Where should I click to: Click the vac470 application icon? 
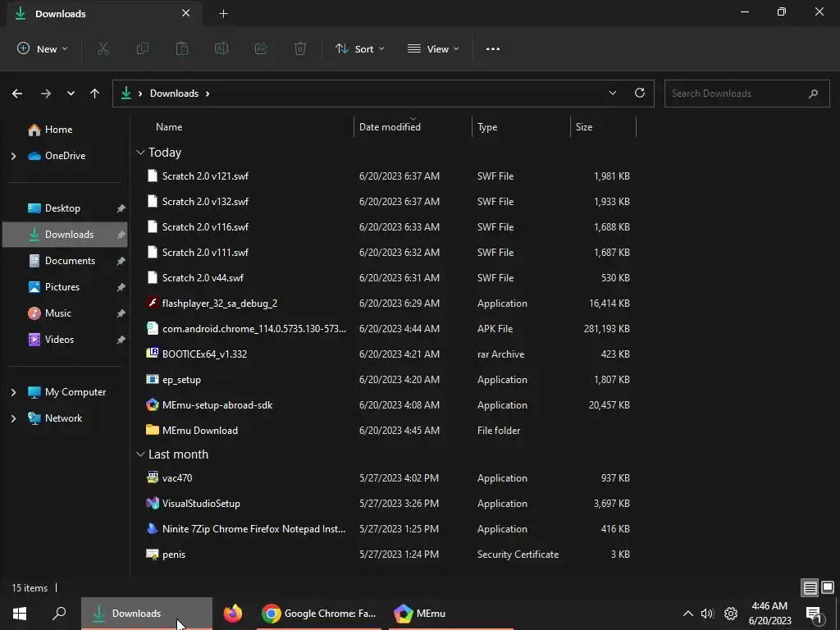tap(153, 477)
